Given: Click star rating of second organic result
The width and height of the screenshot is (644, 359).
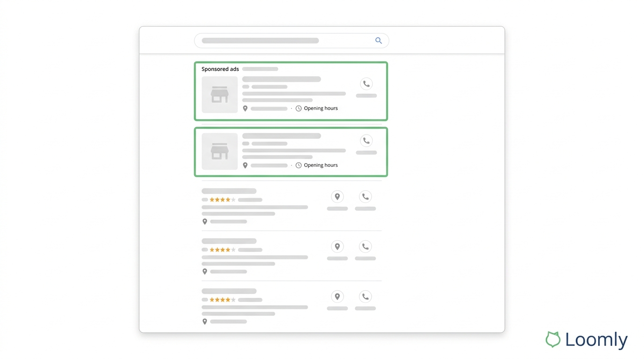Looking at the screenshot, I should pyautogui.click(x=222, y=250).
